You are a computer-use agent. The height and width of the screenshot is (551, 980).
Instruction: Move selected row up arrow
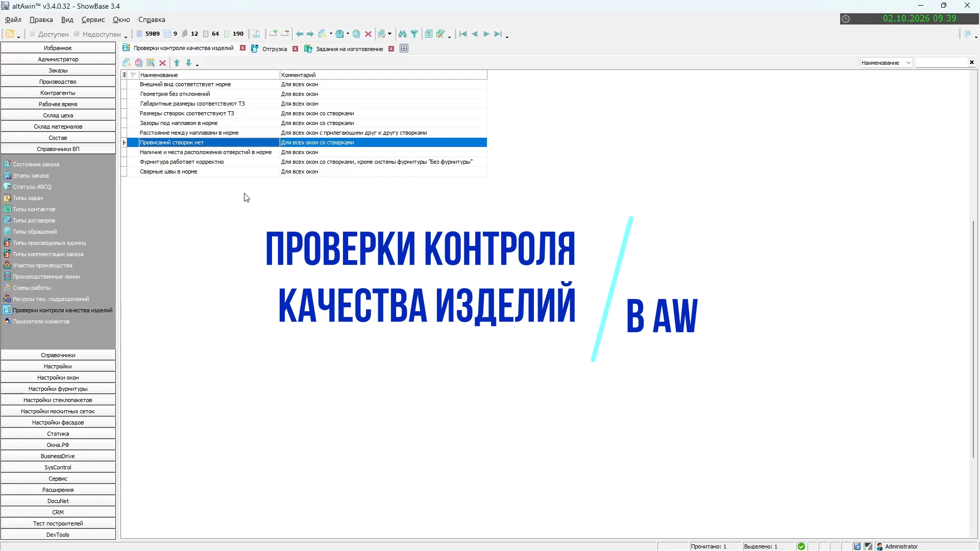point(177,63)
